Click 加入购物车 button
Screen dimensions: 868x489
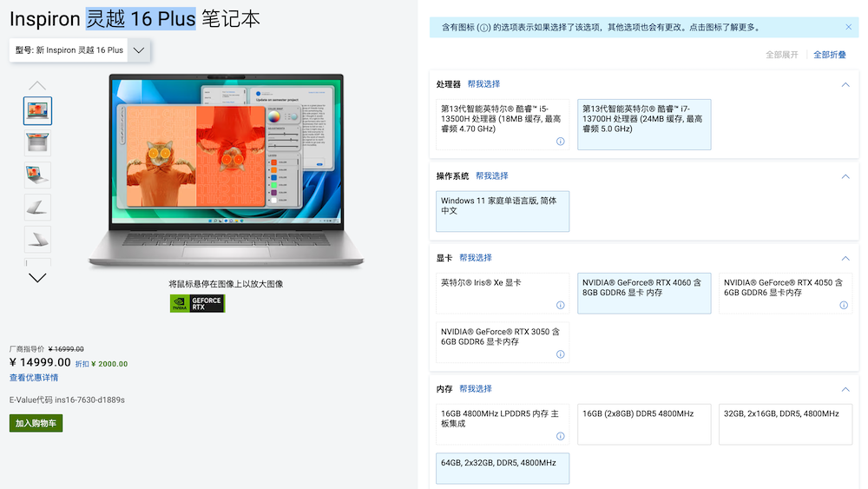[x=36, y=423]
